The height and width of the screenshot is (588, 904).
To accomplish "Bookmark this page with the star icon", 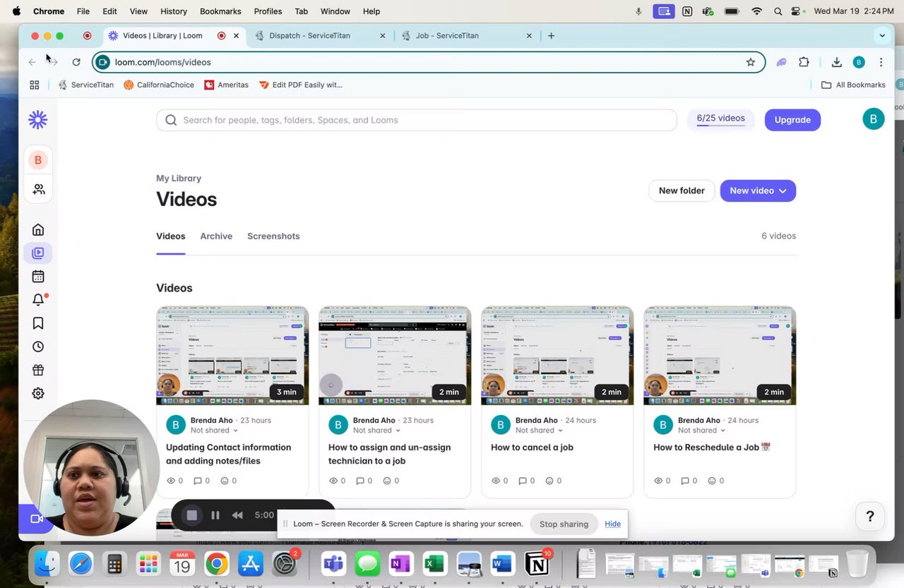I will pyautogui.click(x=751, y=62).
